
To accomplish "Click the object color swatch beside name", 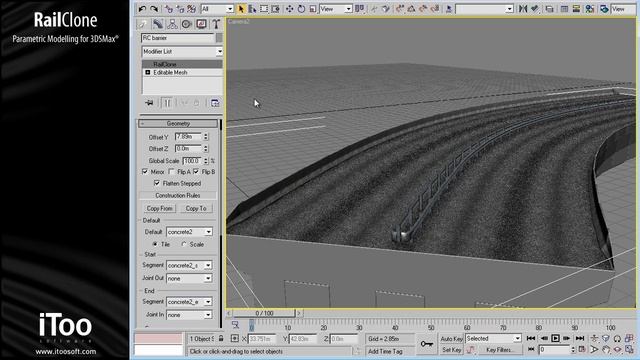I will tap(219, 38).
